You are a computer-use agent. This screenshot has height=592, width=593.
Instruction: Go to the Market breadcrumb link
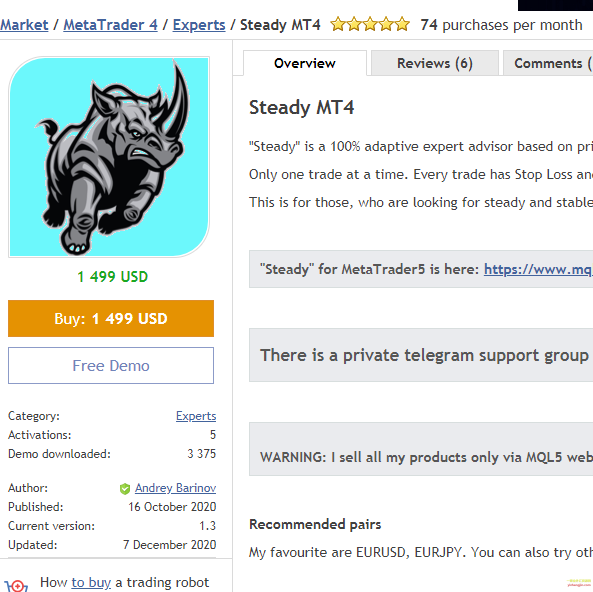pos(24,25)
